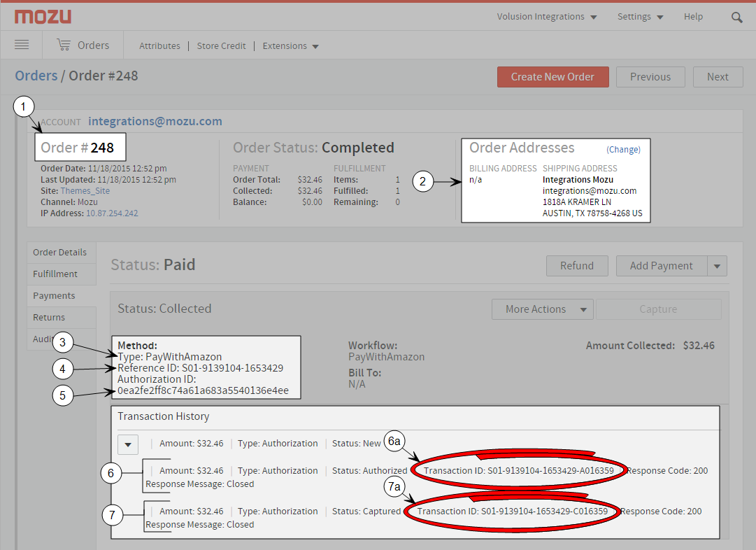
Task: Select Transaction ID ending C016359
Action: 513,511
